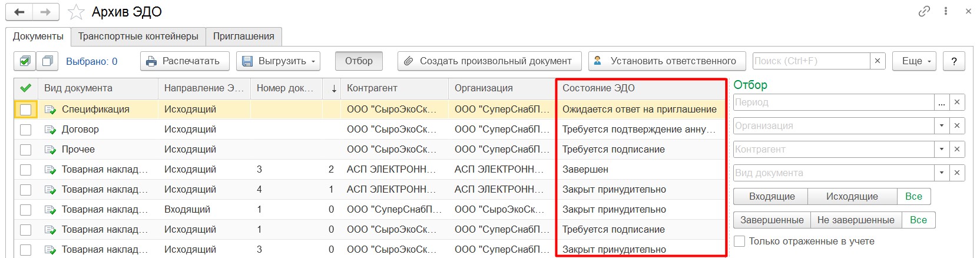Open help with question mark button
Viewport: 980px width, 258px height.
click(953, 61)
